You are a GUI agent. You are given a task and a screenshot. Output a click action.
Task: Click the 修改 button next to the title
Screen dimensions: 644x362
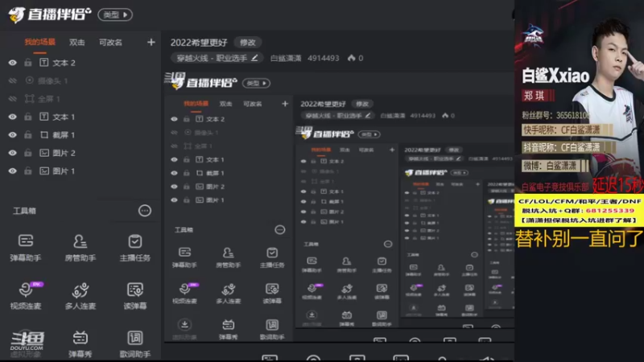(248, 43)
